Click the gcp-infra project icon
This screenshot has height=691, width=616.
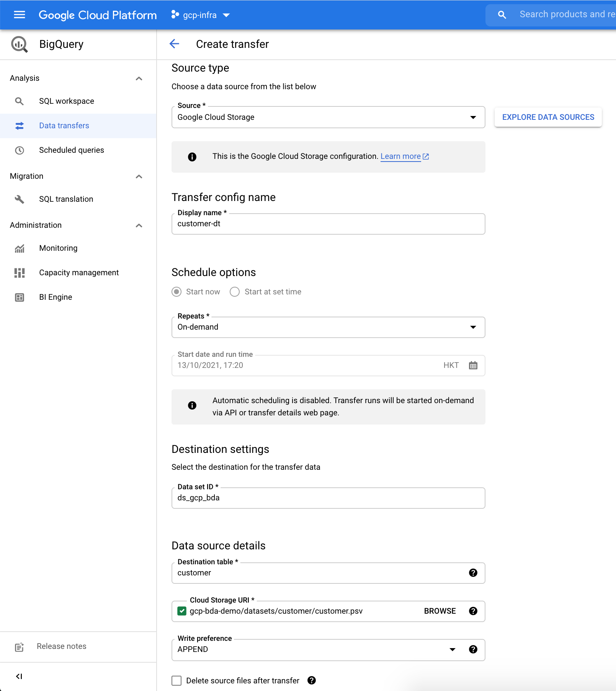[175, 15]
